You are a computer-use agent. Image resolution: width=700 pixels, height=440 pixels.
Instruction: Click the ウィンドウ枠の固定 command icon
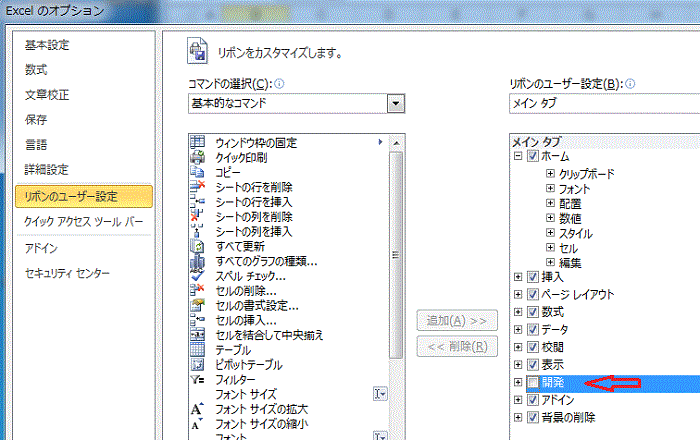(x=197, y=142)
